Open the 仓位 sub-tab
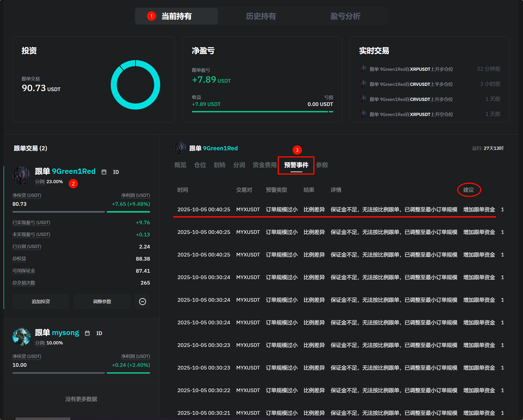 [200, 165]
